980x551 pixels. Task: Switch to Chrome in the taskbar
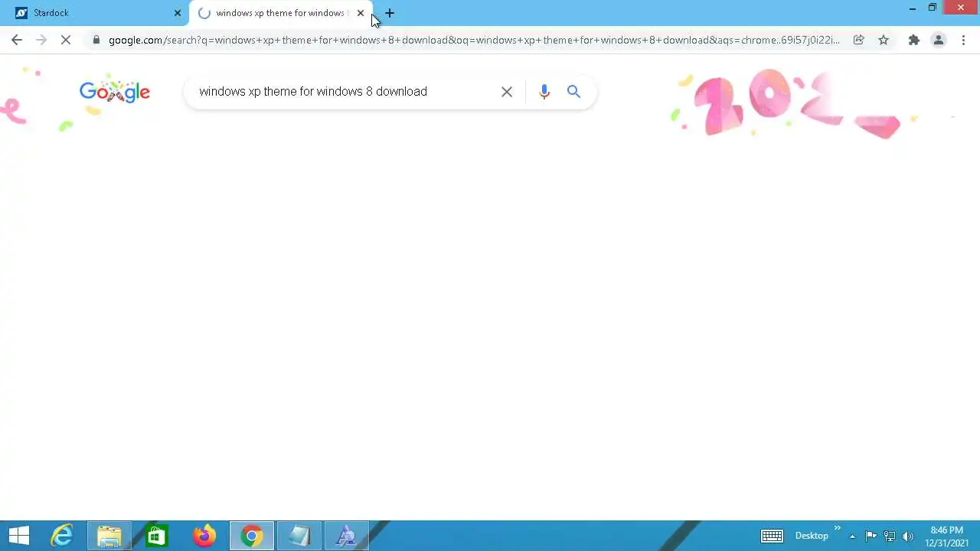(251, 536)
